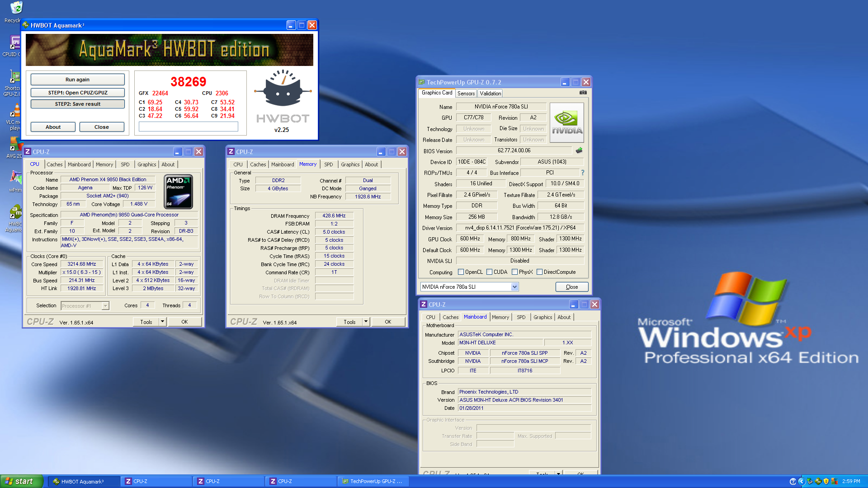Click the BIOS save icon in GPU-Z
This screenshot has width=868, height=488.
click(x=579, y=150)
